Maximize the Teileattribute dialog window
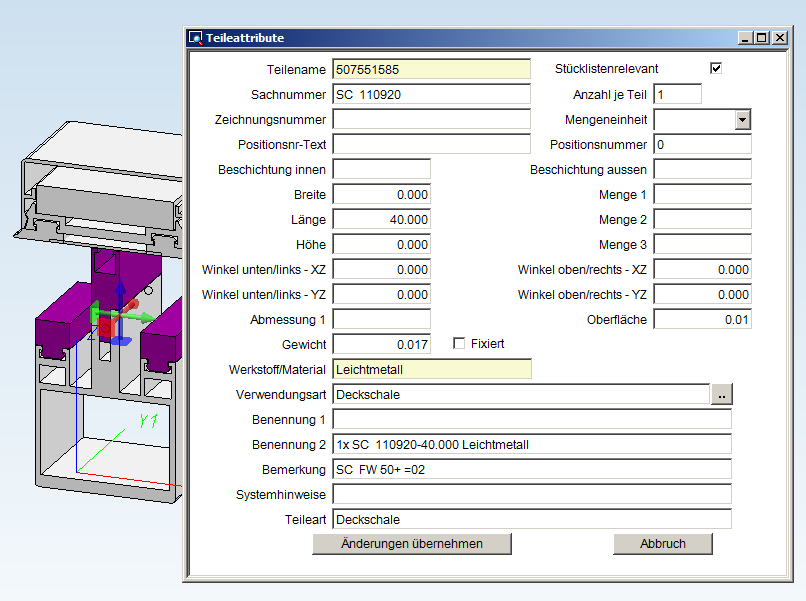The height and width of the screenshot is (601, 806). (x=762, y=38)
